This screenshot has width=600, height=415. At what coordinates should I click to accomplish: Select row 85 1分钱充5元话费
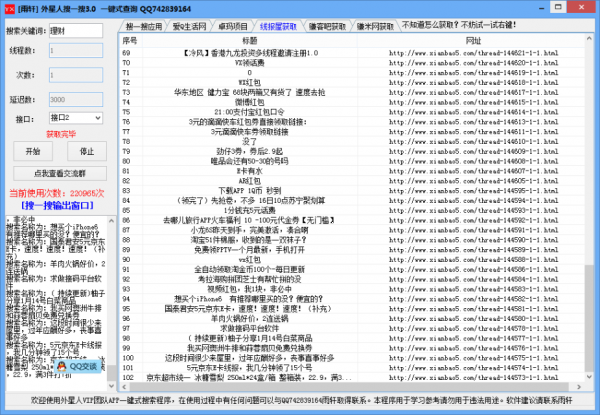point(352,210)
